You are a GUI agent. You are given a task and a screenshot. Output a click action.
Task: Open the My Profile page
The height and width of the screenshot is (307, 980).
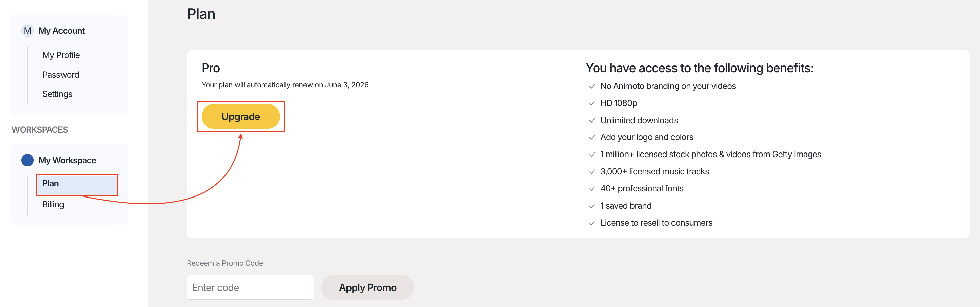point(61,55)
